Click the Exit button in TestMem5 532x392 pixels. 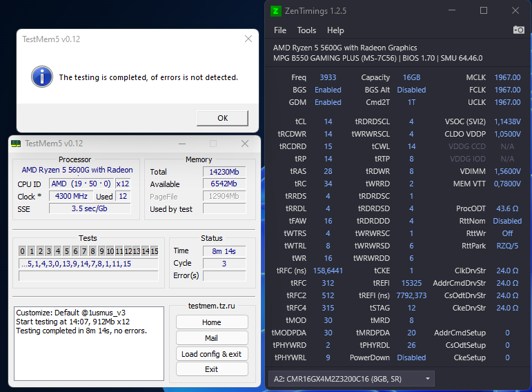click(x=212, y=369)
